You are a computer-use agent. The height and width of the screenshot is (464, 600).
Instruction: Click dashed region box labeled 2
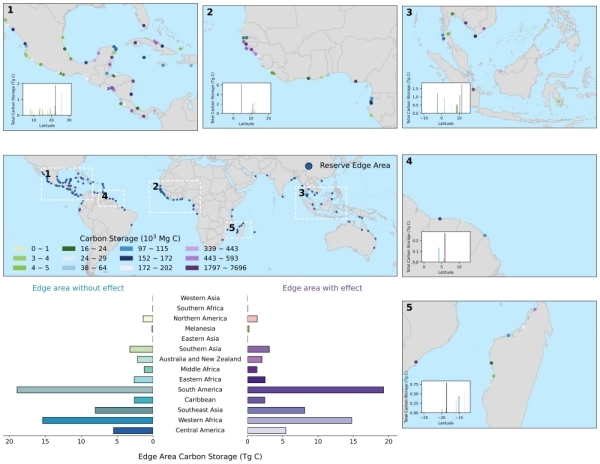pos(175,196)
